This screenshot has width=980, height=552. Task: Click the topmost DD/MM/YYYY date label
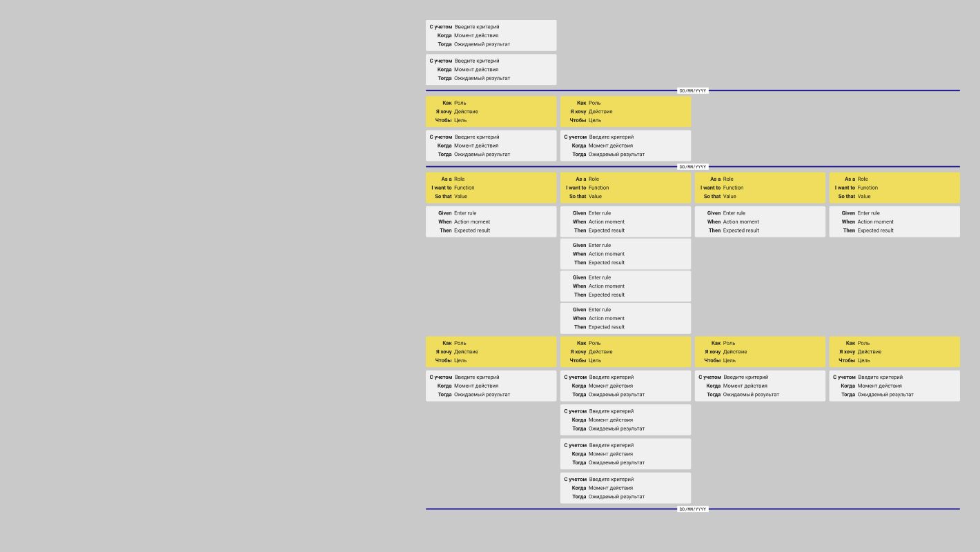tap(692, 90)
